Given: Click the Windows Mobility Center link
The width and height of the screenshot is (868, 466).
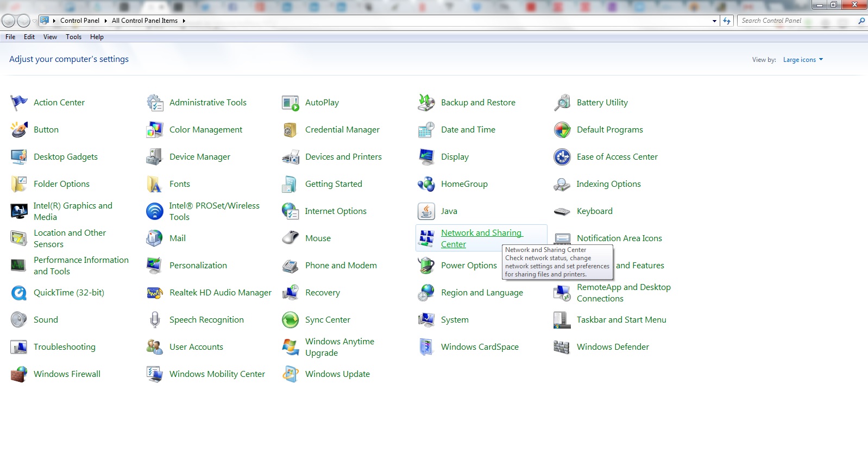Looking at the screenshot, I should click(x=217, y=374).
